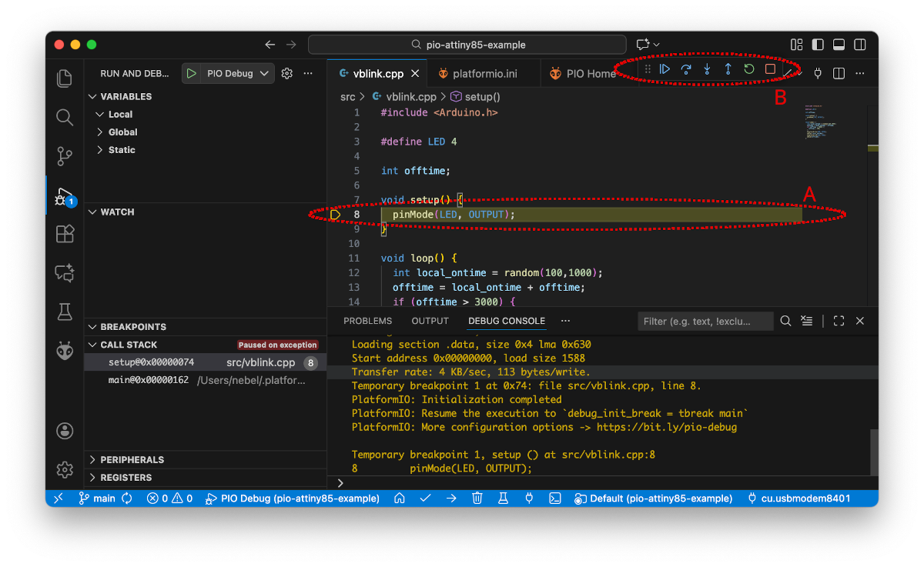The width and height of the screenshot is (924, 567).
Task: Click PlatformIO Clean trash in status bar
Action: pos(477,499)
